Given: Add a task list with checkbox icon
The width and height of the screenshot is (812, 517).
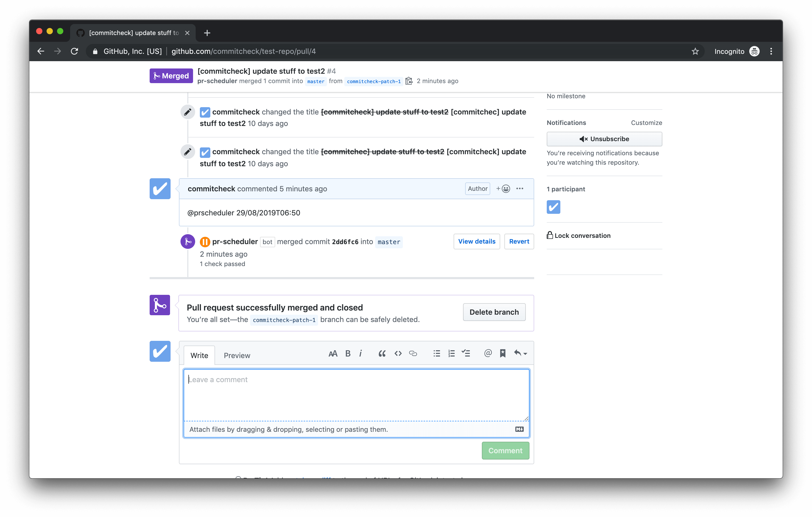Looking at the screenshot, I should 466,353.
